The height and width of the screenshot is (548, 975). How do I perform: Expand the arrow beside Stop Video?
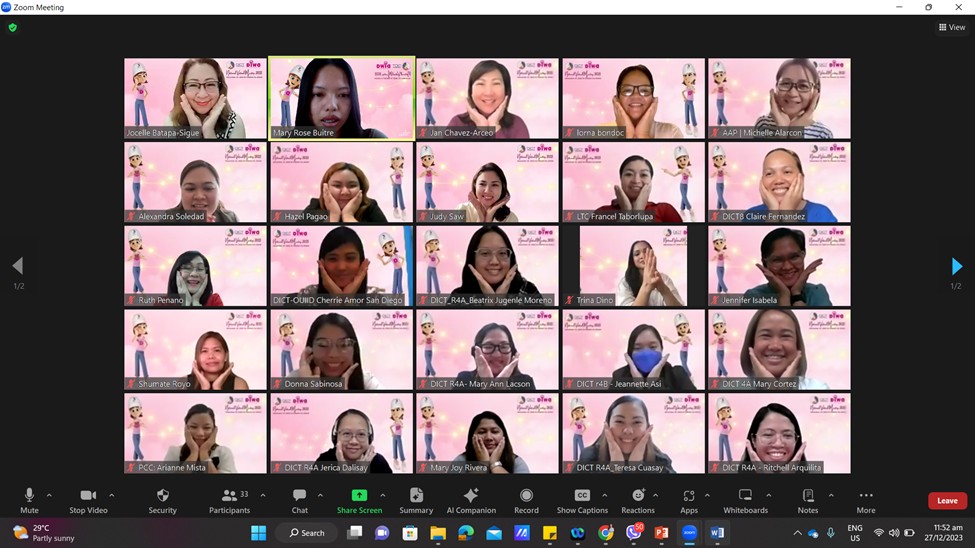tap(111, 495)
